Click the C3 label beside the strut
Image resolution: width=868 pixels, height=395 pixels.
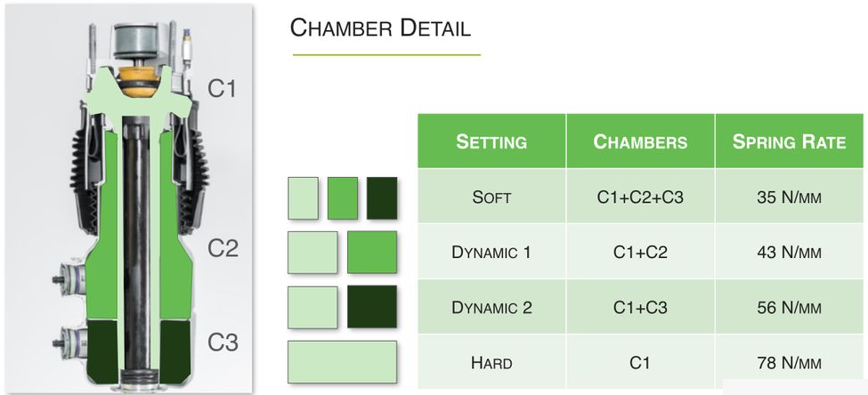[223, 343]
